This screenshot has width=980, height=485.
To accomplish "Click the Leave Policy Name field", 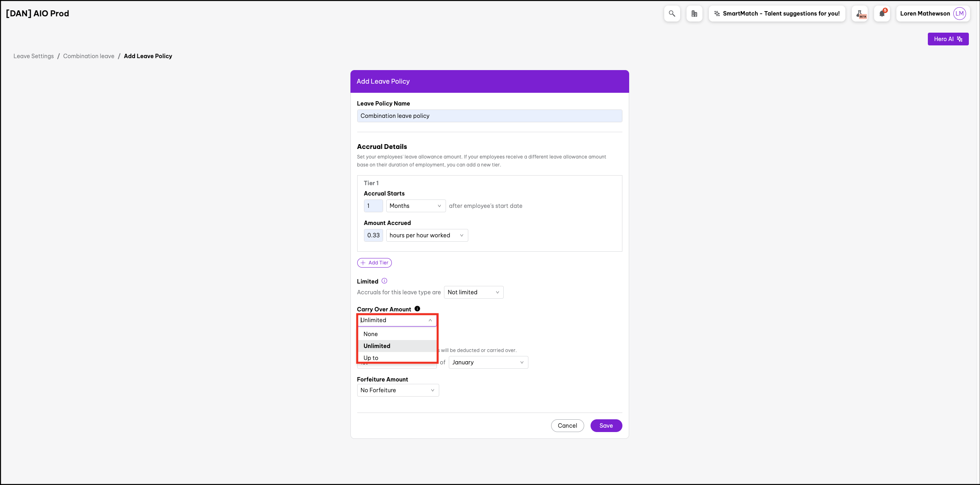I will tap(489, 116).
